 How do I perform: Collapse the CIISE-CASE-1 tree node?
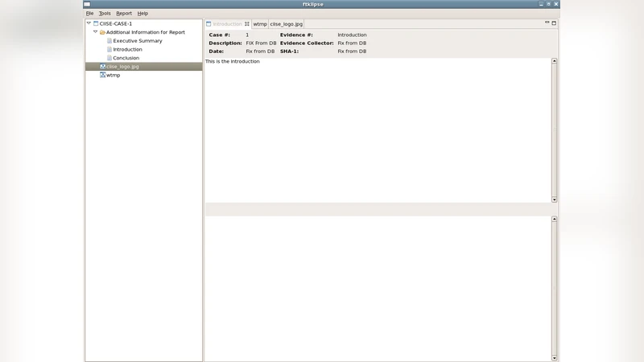pos(89,23)
